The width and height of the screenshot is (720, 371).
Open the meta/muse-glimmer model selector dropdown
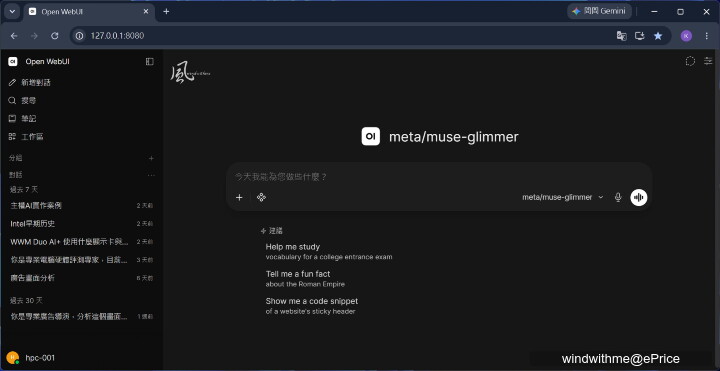[x=563, y=197]
